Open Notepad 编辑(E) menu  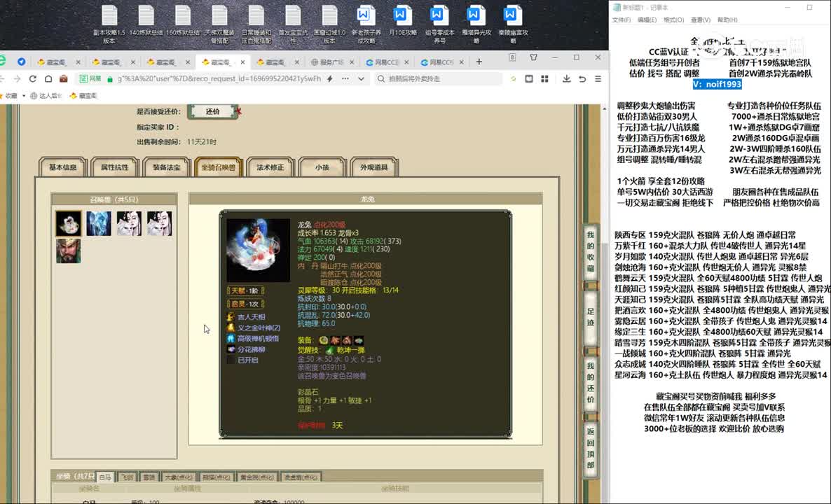point(647,20)
